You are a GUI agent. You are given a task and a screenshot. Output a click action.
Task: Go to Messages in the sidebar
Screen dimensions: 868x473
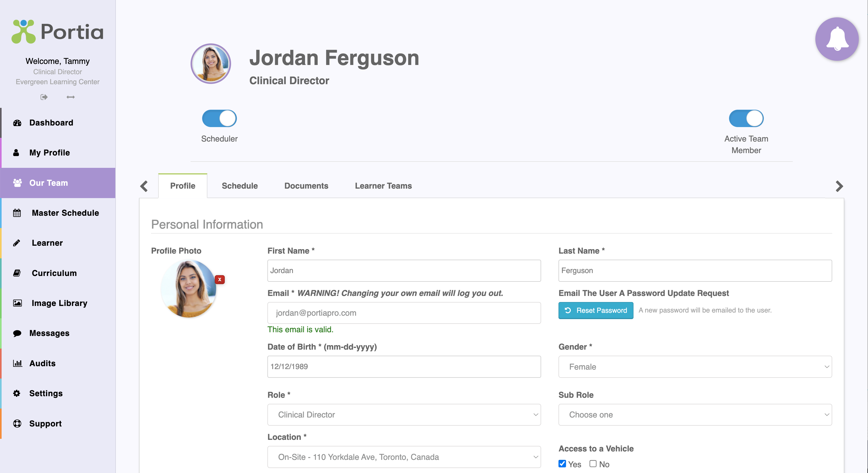click(x=49, y=333)
